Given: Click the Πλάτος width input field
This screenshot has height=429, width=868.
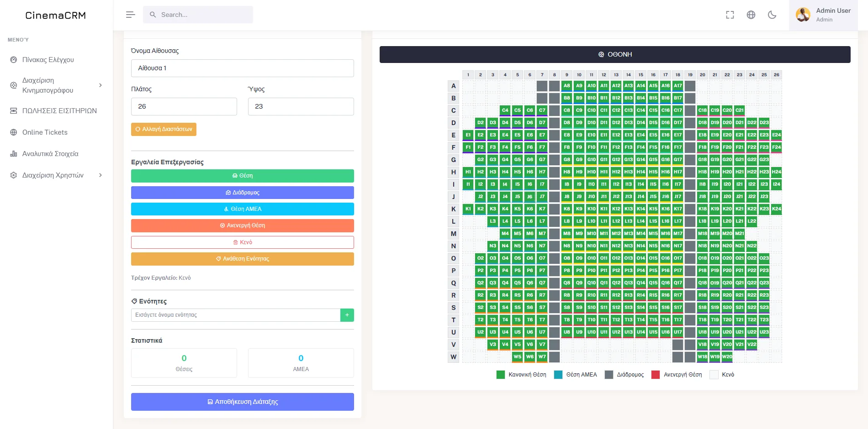Looking at the screenshot, I should pos(184,106).
